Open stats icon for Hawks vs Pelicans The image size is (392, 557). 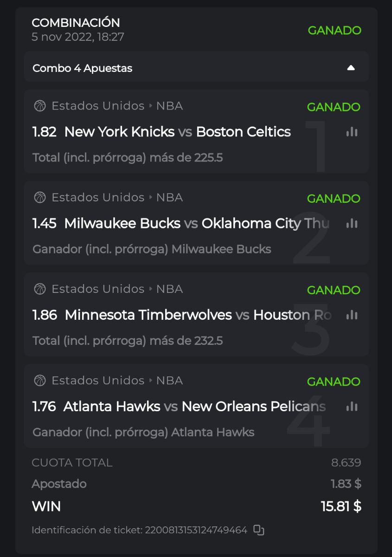[352, 407]
